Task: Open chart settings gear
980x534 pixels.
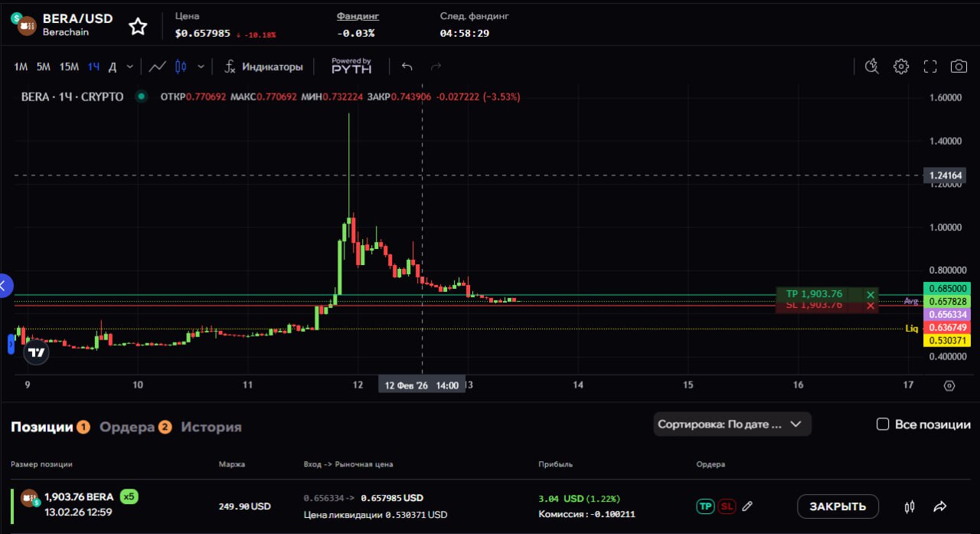Action: pyautogui.click(x=901, y=67)
